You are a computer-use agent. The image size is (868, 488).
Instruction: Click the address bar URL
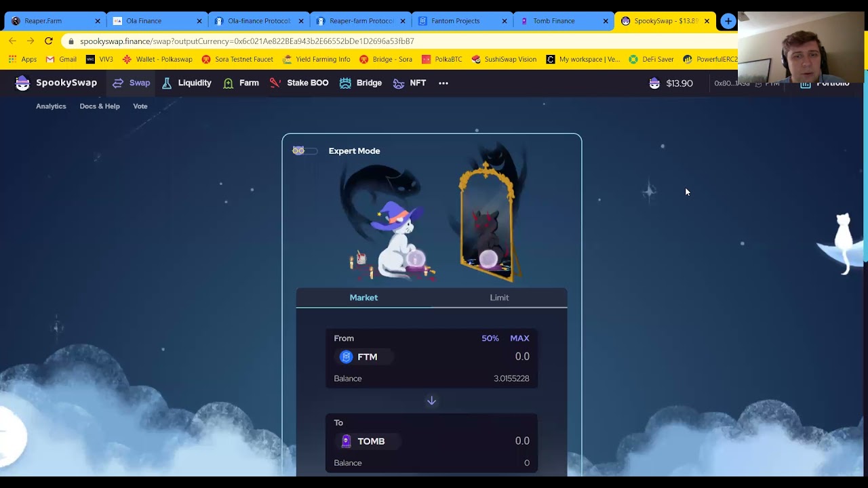[x=247, y=41]
